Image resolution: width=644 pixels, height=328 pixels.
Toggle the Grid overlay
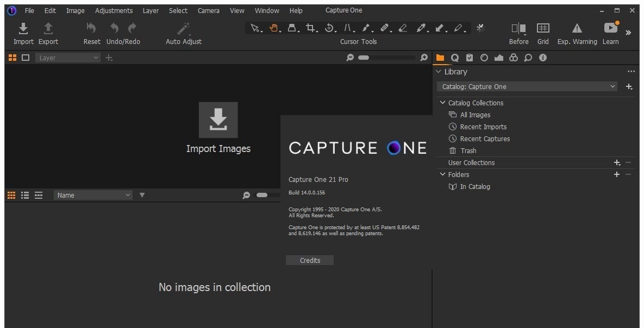point(543,28)
